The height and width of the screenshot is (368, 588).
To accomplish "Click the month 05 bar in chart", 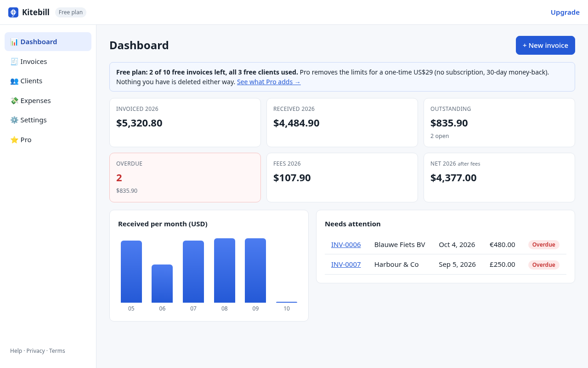I will tap(131, 271).
